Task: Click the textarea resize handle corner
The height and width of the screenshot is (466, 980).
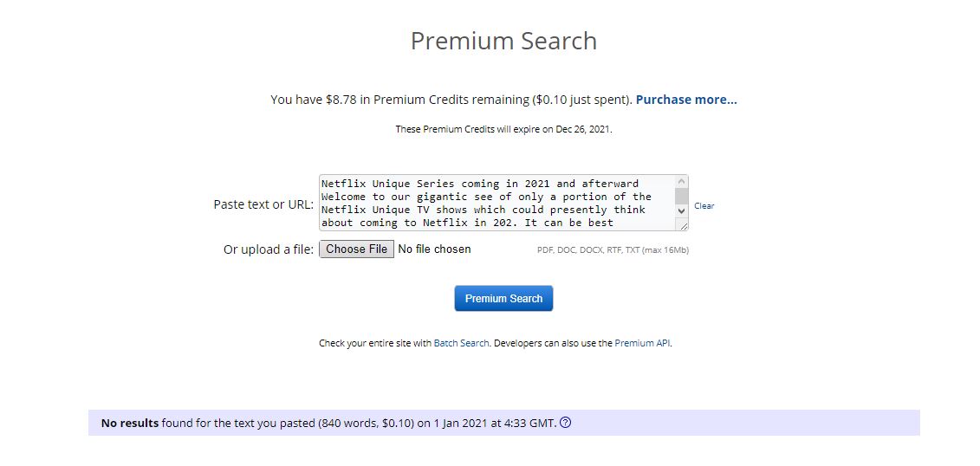Action: coord(684,225)
